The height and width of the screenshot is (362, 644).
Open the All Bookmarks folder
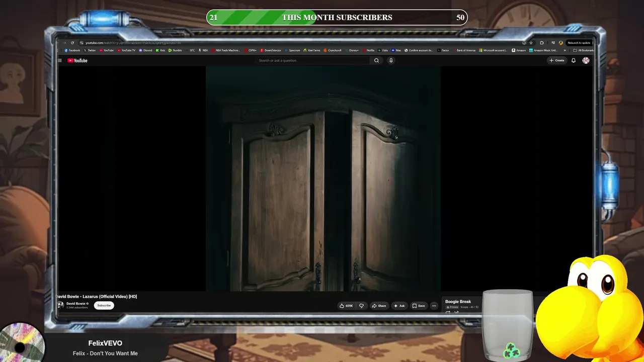pos(584,50)
